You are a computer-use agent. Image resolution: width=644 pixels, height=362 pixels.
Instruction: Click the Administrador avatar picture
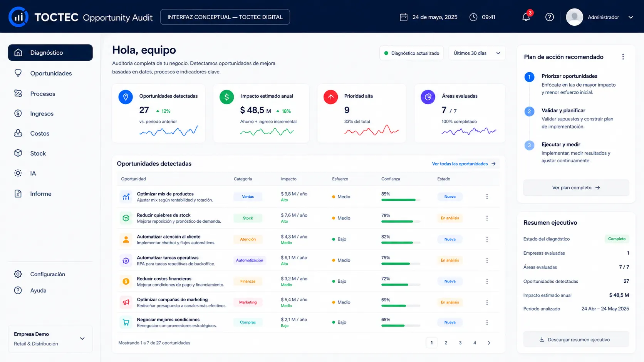pyautogui.click(x=574, y=17)
